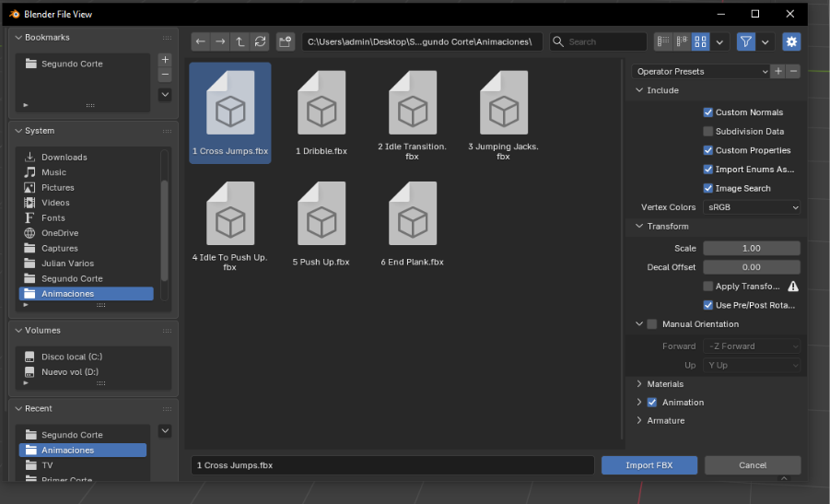Click the parent directory arrow

coord(240,41)
